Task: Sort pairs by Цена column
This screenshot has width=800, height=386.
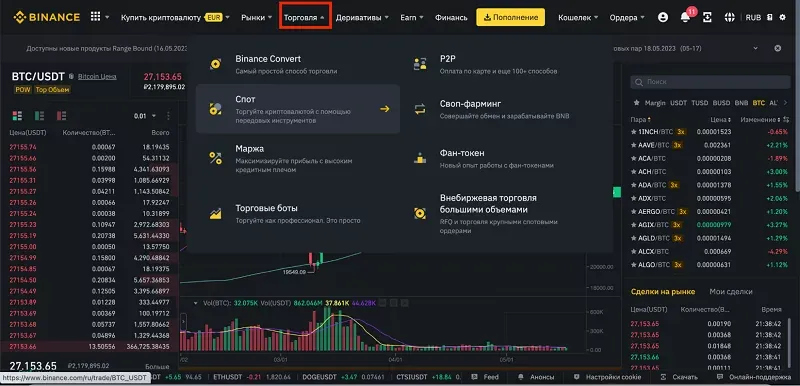Action: (x=721, y=119)
